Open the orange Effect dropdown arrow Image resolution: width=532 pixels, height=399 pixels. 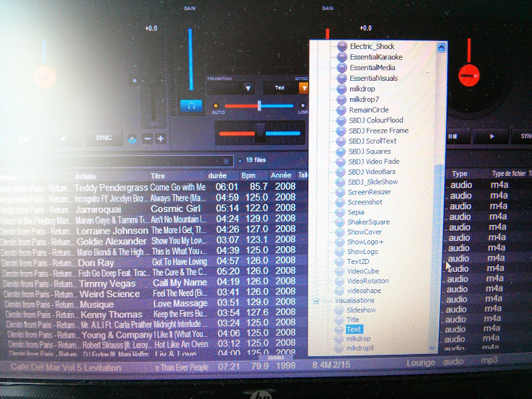pos(304,88)
